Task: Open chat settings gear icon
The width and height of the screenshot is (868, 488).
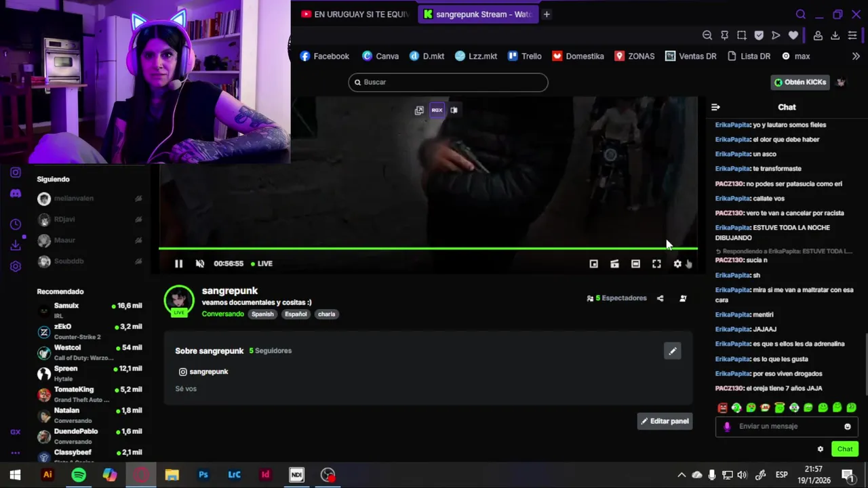Action: point(821,449)
